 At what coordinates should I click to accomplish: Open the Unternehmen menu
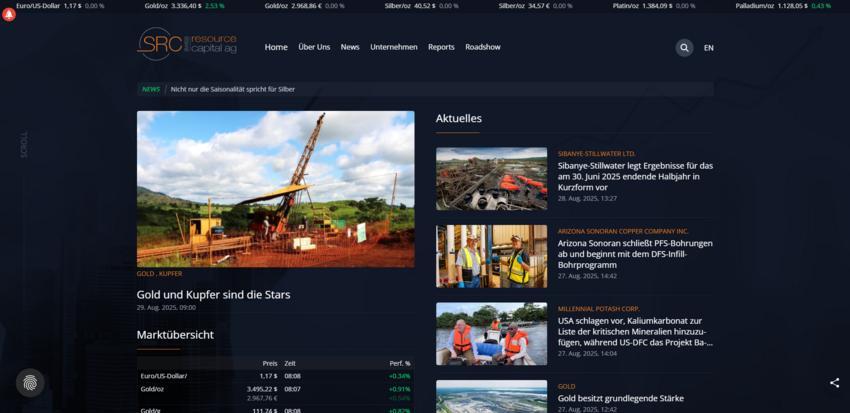(394, 47)
